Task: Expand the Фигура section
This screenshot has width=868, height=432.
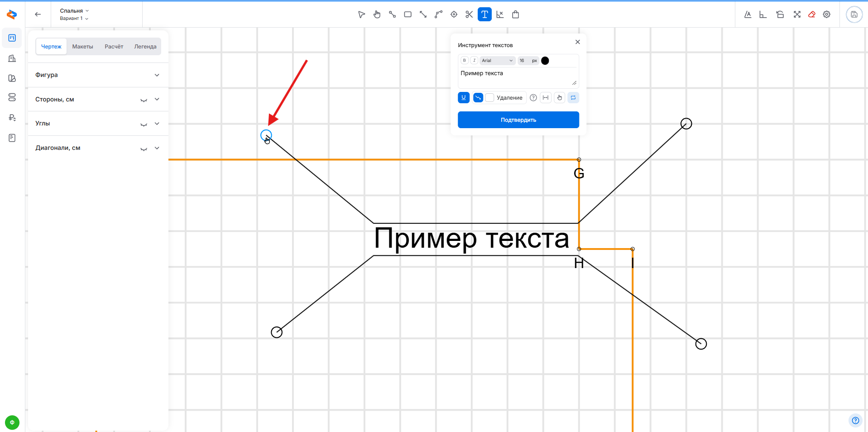Action: pos(157,75)
